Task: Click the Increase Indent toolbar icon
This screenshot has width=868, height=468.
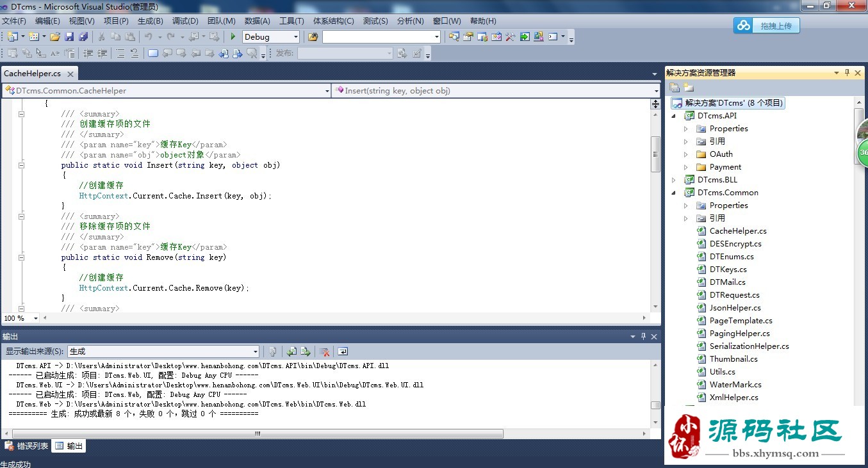Action: tap(102, 53)
